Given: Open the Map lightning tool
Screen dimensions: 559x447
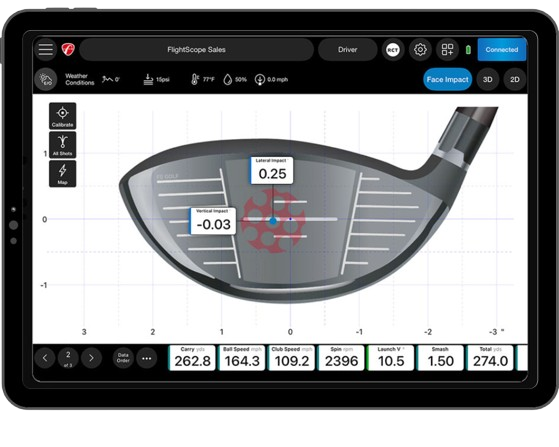Looking at the screenshot, I should coord(62,174).
